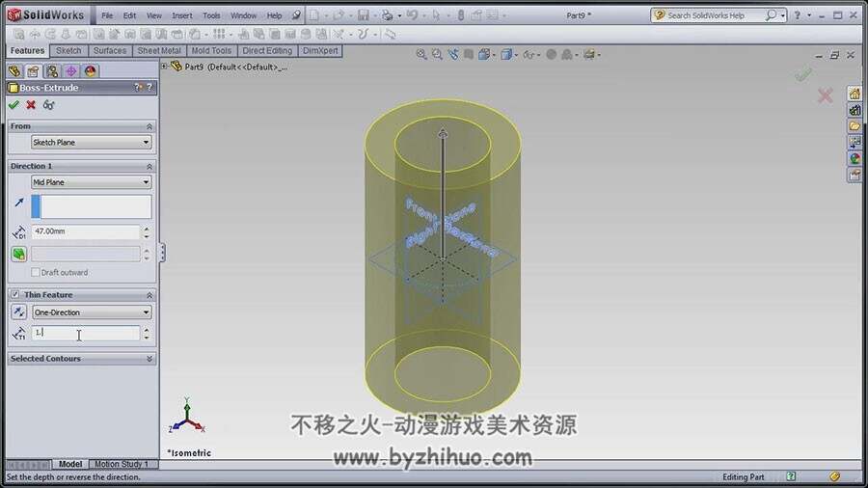Switch to the Sketch tab
This screenshot has height=488, width=868.
tap(68, 50)
